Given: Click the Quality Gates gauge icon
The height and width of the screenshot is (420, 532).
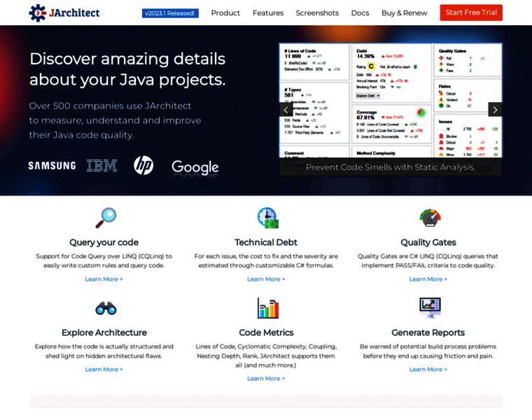Looking at the screenshot, I should [x=430, y=218].
